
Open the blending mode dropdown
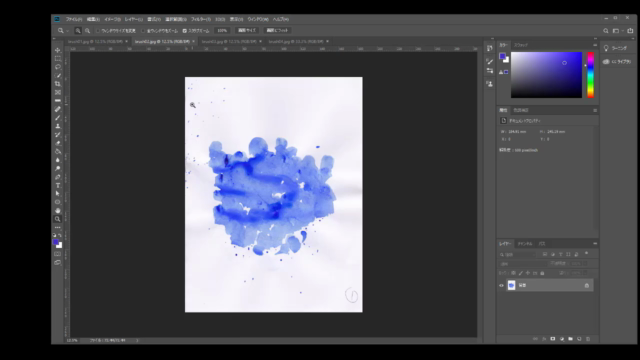click(x=523, y=264)
